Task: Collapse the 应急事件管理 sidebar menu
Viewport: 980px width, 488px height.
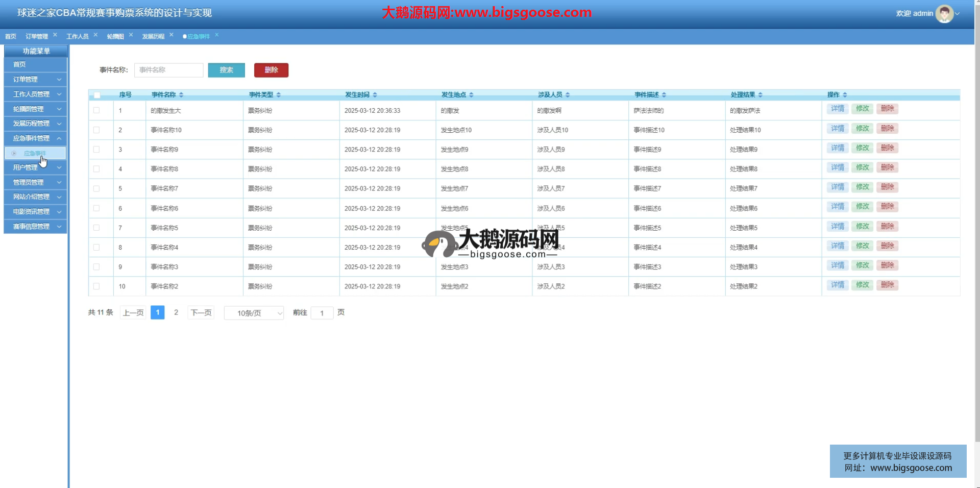Action: click(35, 138)
